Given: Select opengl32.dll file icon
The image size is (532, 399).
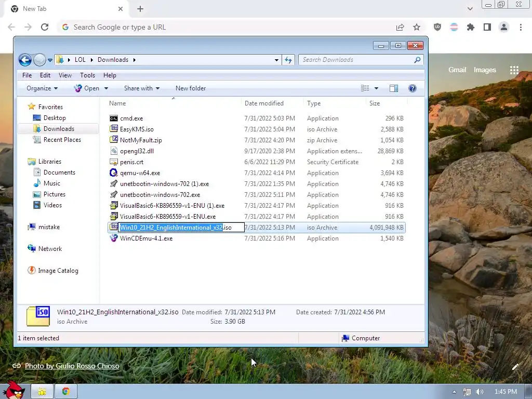Looking at the screenshot, I should pos(114,151).
